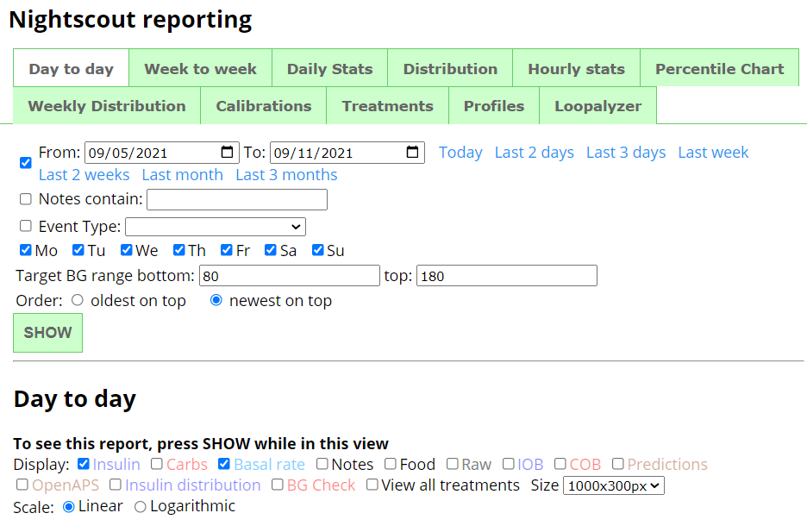Open Percentile Chart tab
This screenshot has width=807, height=532.
pos(720,68)
